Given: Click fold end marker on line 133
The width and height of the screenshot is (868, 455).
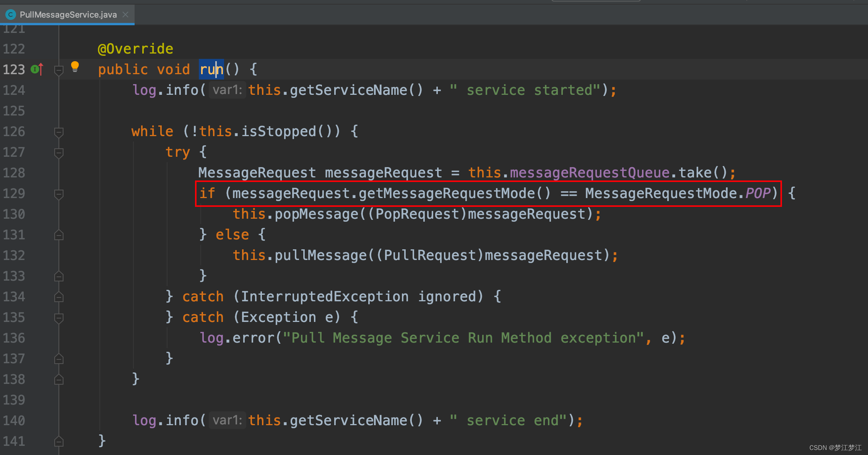Looking at the screenshot, I should [x=59, y=276].
